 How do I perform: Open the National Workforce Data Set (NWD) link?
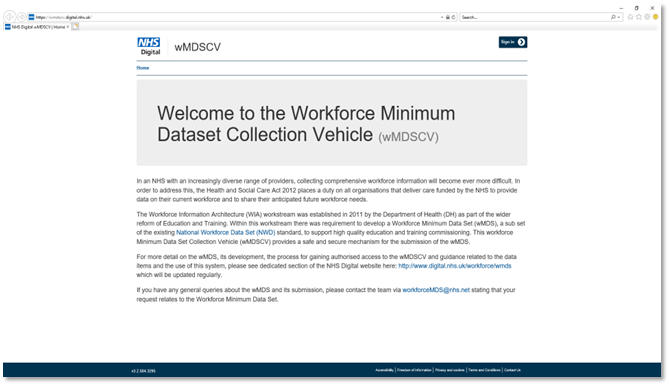click(x=226, y=233)
